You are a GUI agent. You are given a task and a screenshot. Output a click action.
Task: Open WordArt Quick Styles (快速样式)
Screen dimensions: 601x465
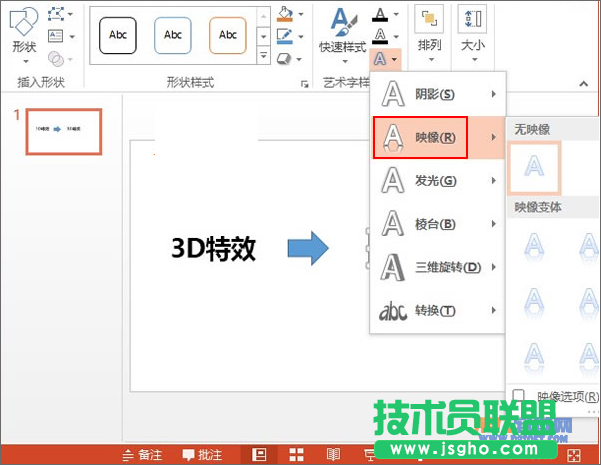pyautogui.click(x=343, y=35)
